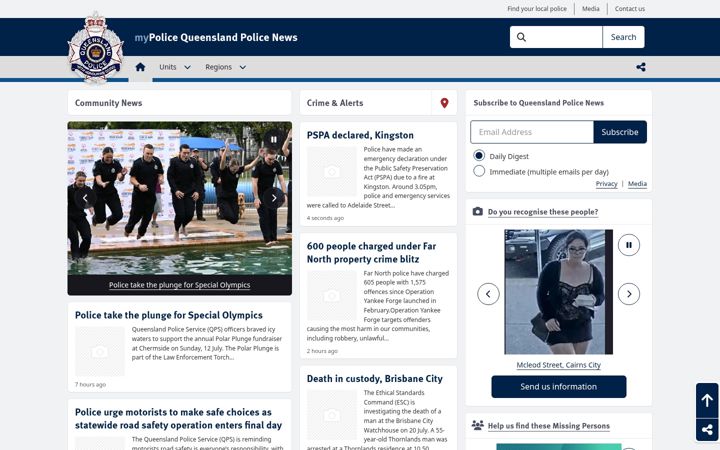This screenshot has width=720, height=450.
Task: Click the missing persons group icon
Action: 478,425
